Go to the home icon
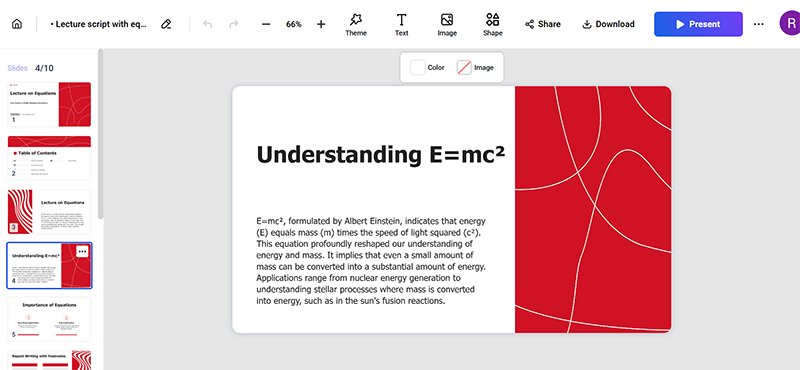800x370 pixels. [17, 24]
